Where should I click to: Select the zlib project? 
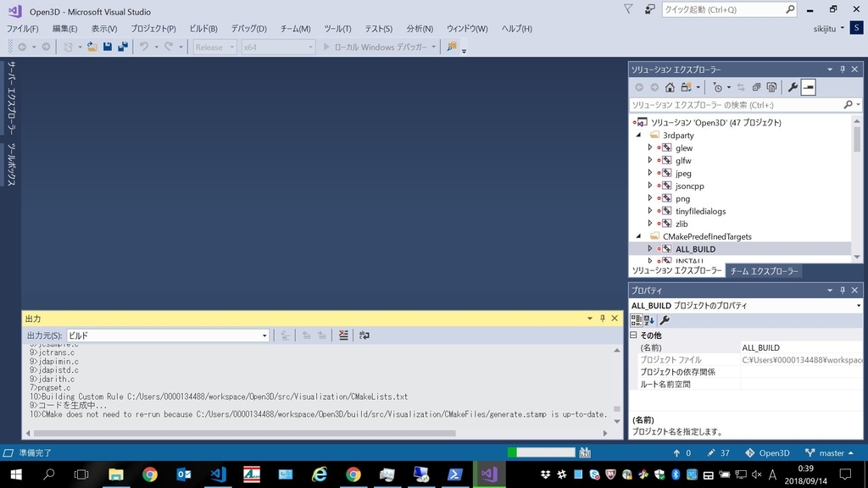[x=682, y=224]
